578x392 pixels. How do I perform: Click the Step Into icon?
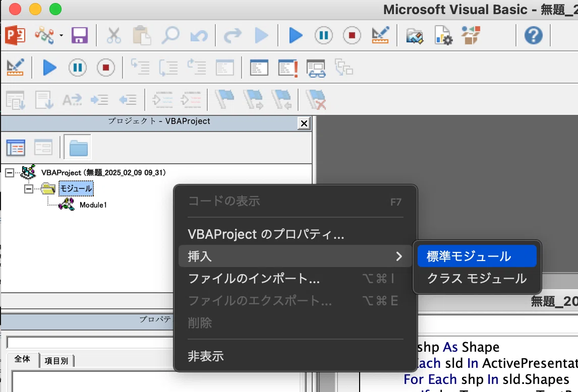pos(140,68)
